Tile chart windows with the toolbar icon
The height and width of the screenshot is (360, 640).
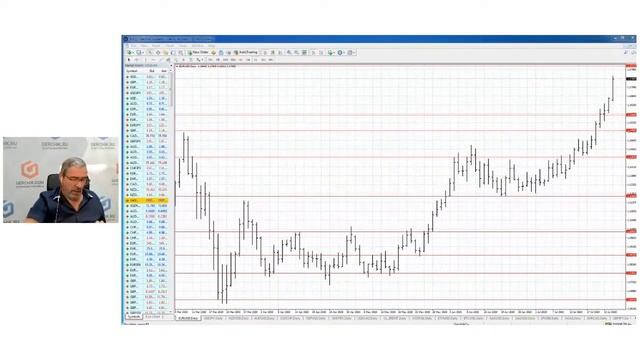304,52
